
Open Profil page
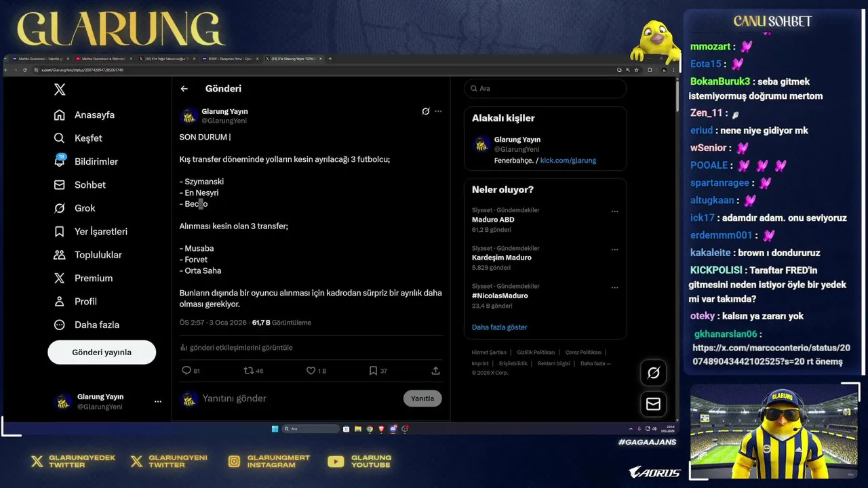pos(75,302)
